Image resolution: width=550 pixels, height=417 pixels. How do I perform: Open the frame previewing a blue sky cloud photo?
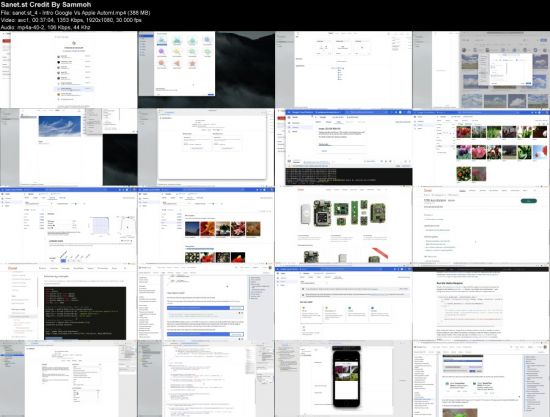click(68, 147)
